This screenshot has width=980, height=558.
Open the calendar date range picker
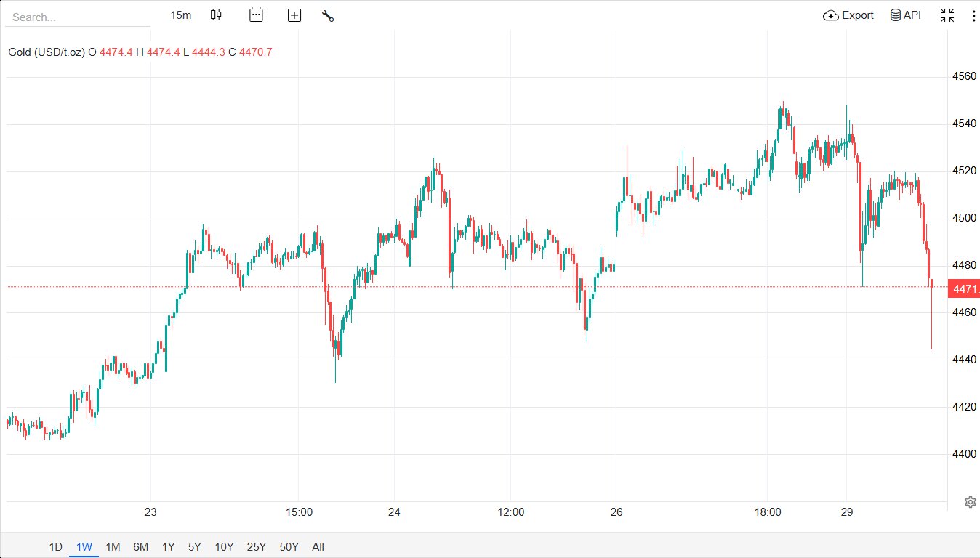(x=256, y=15)
